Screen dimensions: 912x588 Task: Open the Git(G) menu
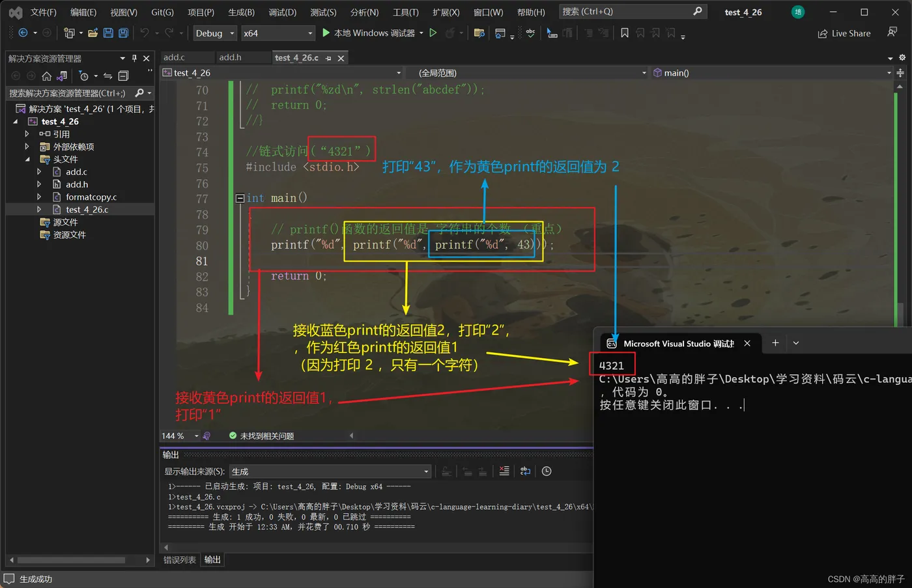162,12
